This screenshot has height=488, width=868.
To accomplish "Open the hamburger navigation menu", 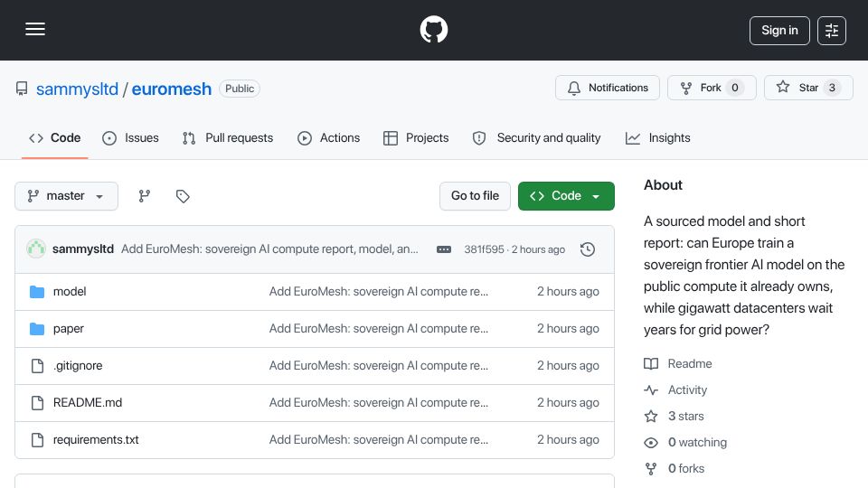I will tap(35, 29).
